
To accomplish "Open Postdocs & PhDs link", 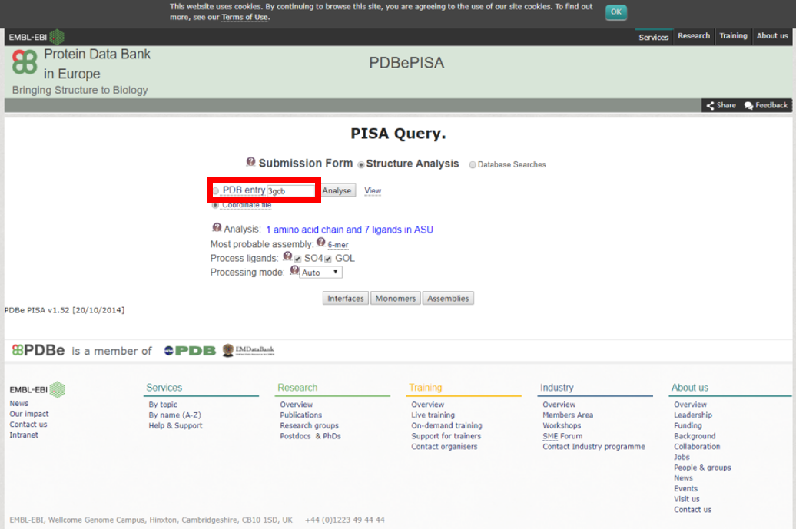I will (x=310, y=436).
